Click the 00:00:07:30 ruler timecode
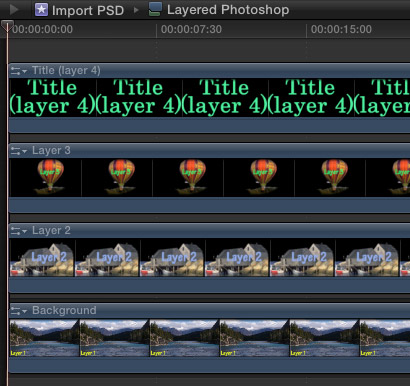This screenshot has width=410, height=386. pyautogui.click(x=191, y=29)
